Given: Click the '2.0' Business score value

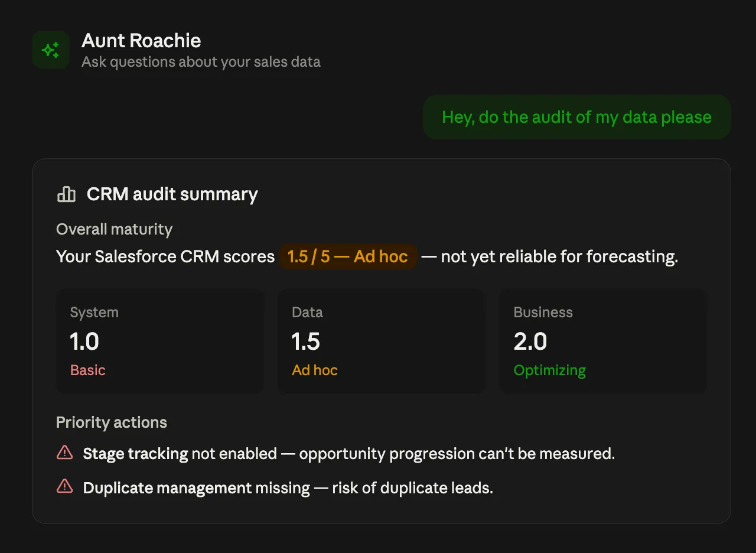Looking at the screenshot, I should point(530,341).
